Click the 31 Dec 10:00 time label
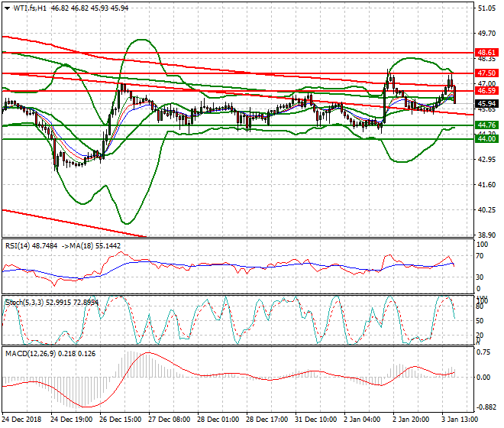 point(316,420)
